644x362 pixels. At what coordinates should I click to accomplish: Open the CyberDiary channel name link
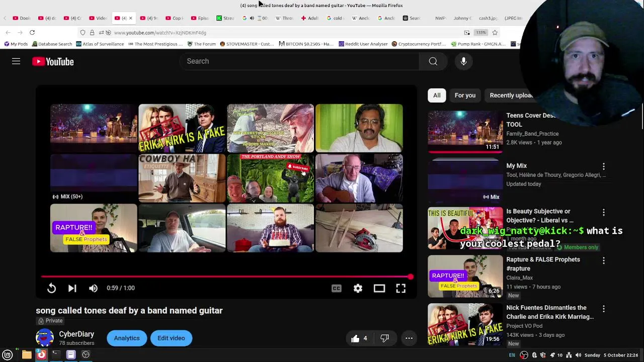[76, 334]
